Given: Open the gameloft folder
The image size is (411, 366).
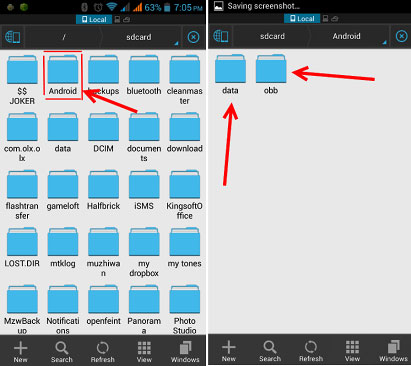Looking at the screenshot, I should (63, 190).
